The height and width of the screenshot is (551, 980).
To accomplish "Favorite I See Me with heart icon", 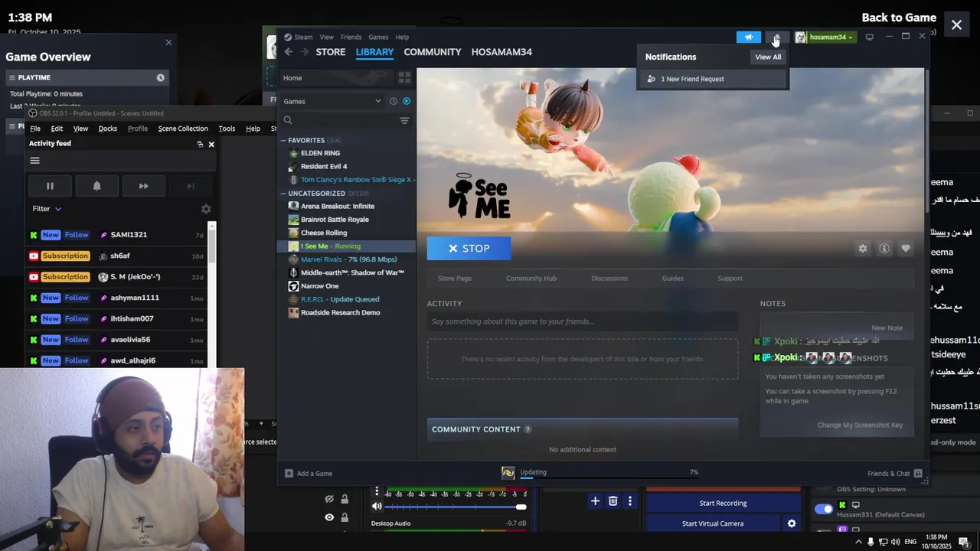I will coord(906,249).
